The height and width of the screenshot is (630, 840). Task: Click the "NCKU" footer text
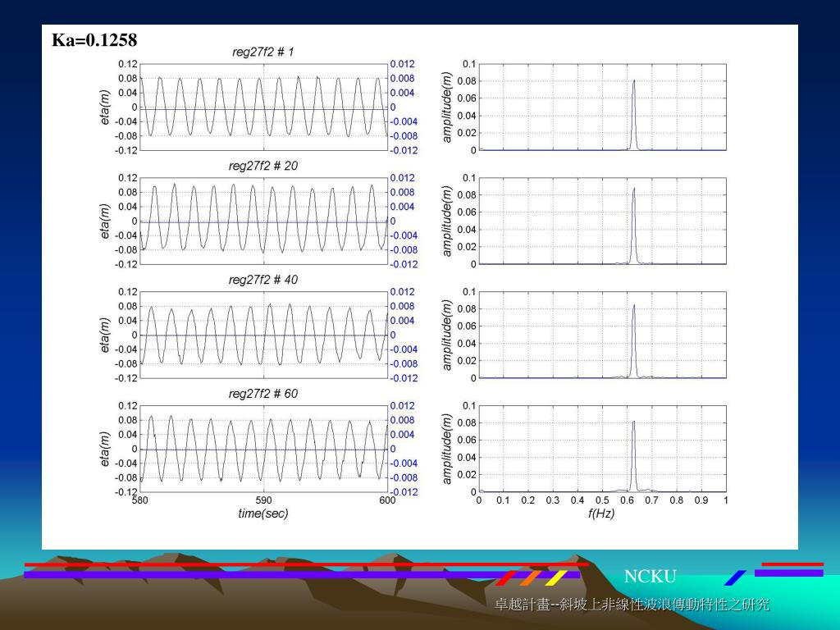pyautogui.click(x=650, y=577)
